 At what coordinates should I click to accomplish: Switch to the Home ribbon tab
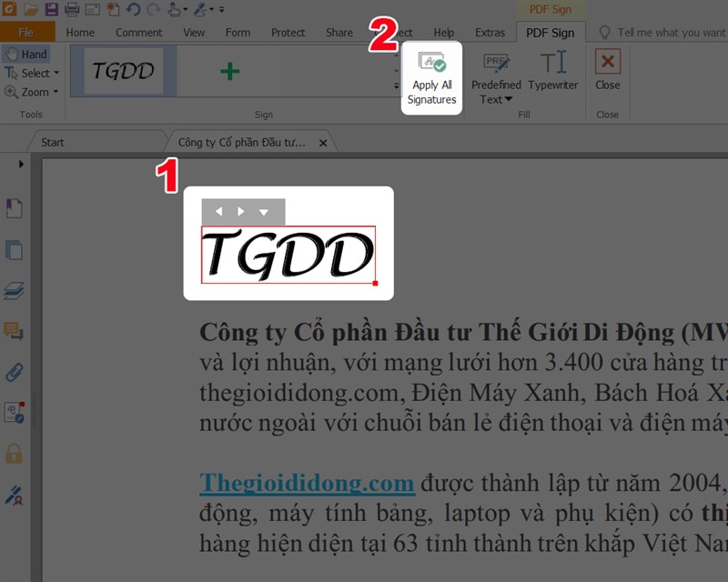click(x=80, y=33)
